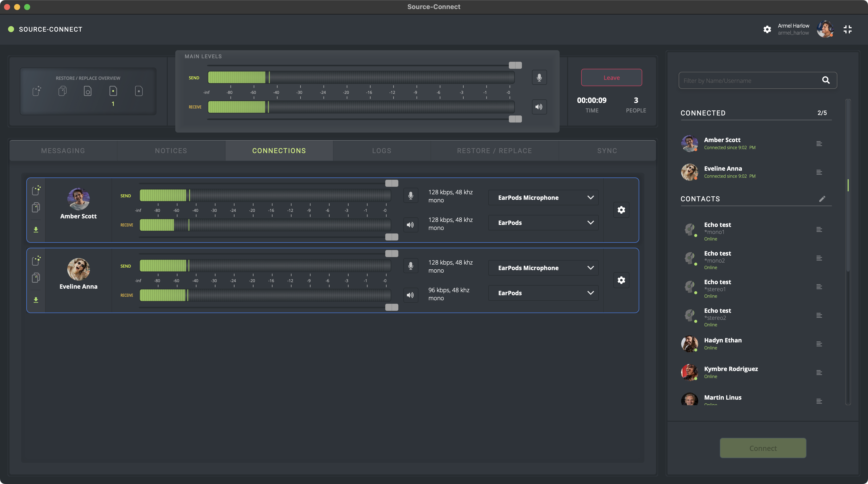Mute the main receive speaker
868x484 pixels.
coord(539,107)
